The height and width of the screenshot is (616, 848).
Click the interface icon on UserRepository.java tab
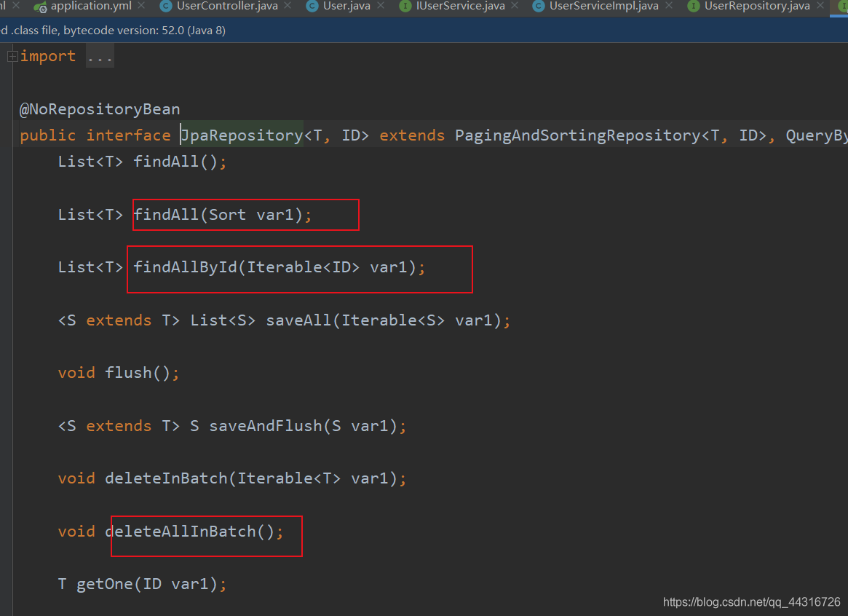[694, 7]
